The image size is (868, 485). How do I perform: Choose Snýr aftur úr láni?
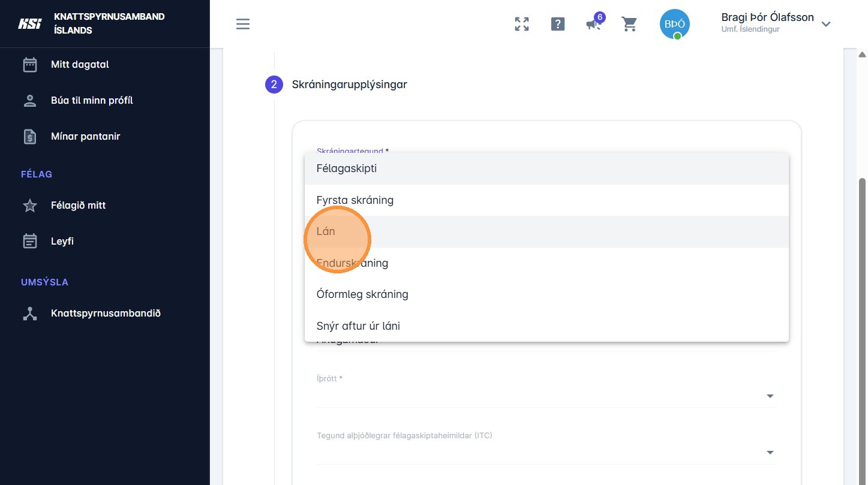[546, 326]
